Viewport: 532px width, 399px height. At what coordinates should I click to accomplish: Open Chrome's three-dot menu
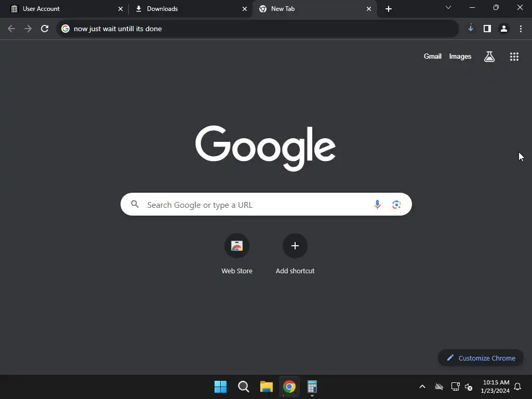pos(521,29)
